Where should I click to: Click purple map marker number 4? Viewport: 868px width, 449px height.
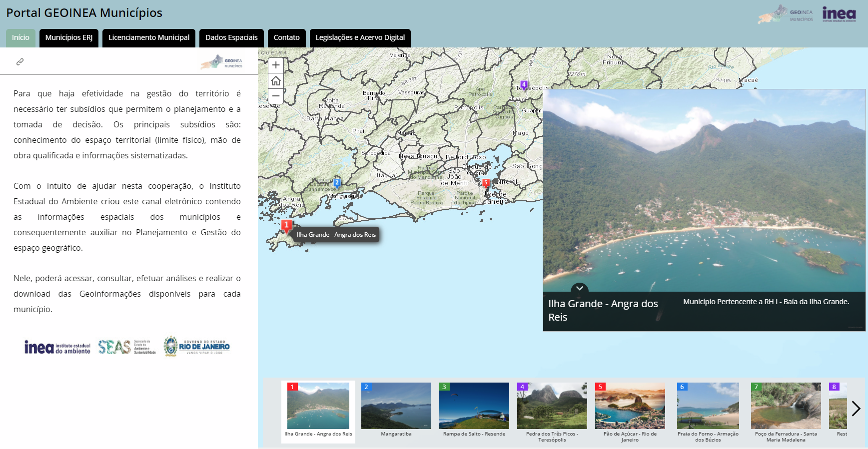[x=524, y=85]
